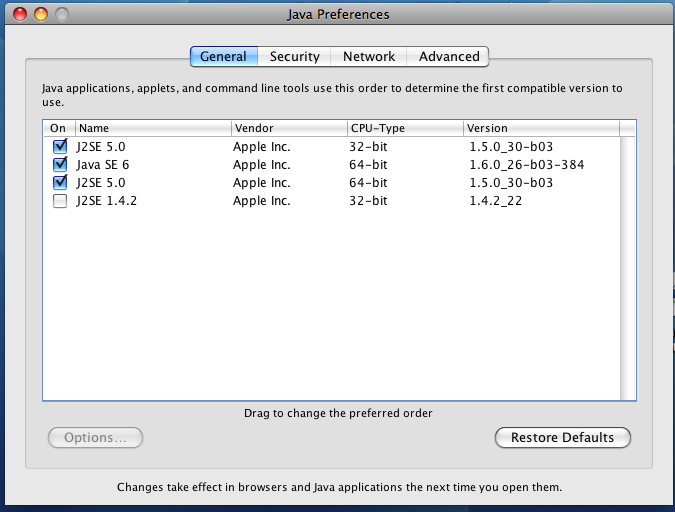Click the General tab

(x=223, y=57)
